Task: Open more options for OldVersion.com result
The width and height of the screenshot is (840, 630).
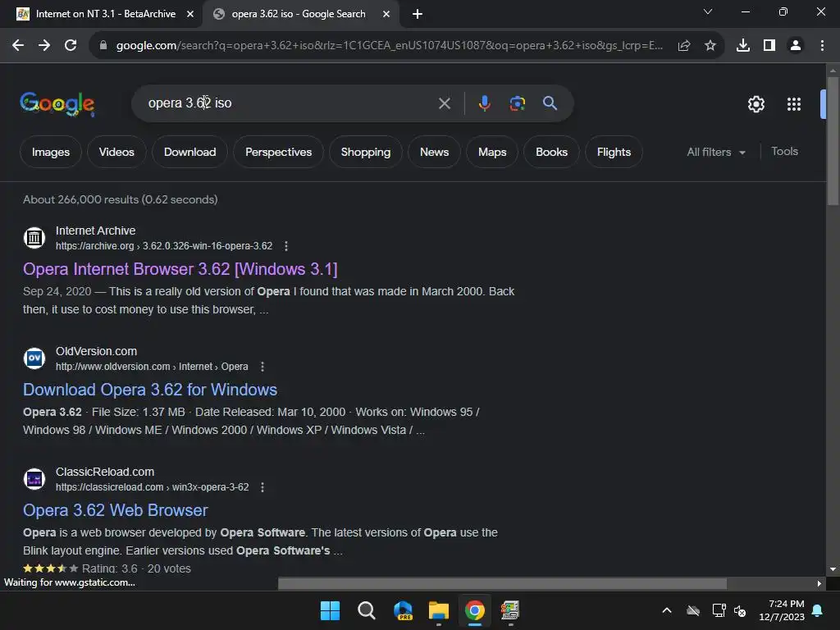Action: (262, 367)
